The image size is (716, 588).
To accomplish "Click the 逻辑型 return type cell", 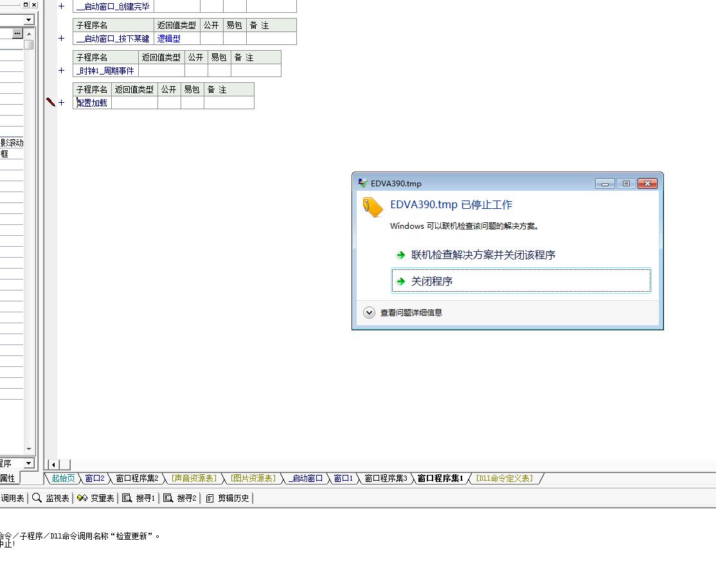I will [177, 39].
